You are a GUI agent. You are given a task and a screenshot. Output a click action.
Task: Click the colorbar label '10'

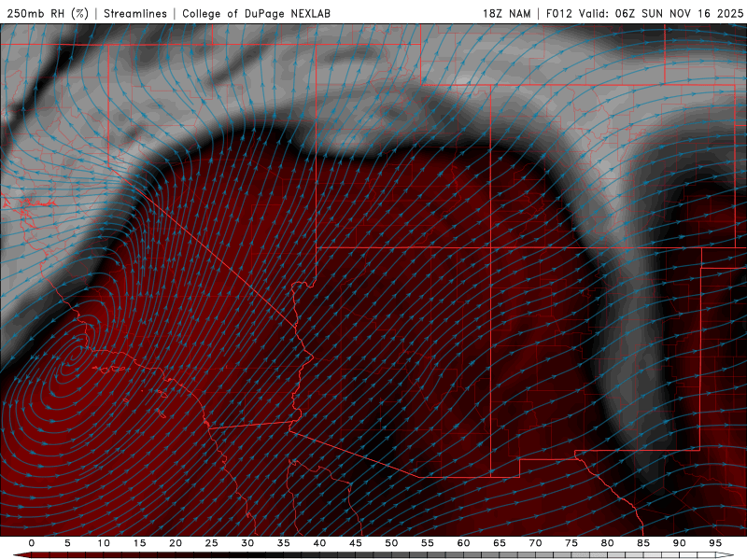pos(104,543)
